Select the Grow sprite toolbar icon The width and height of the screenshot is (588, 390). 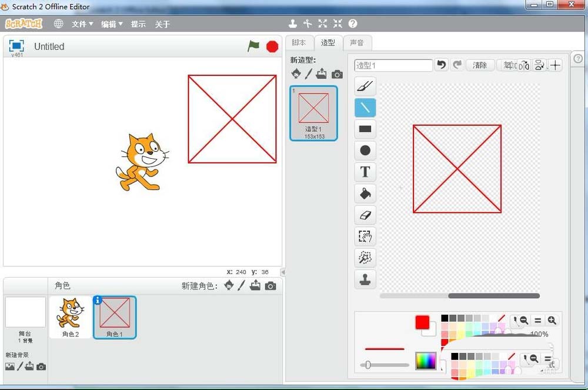[x=322, y=24]
